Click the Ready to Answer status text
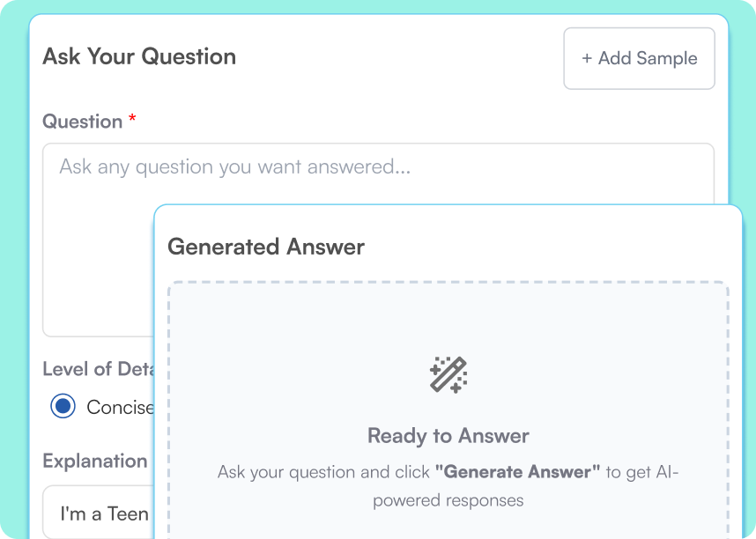This screenshot has width=756, height=539. [x=448, y=436]
